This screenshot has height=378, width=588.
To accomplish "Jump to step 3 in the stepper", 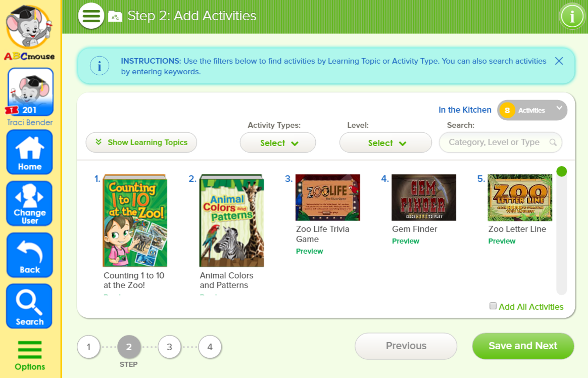I will tap(169, 347).
